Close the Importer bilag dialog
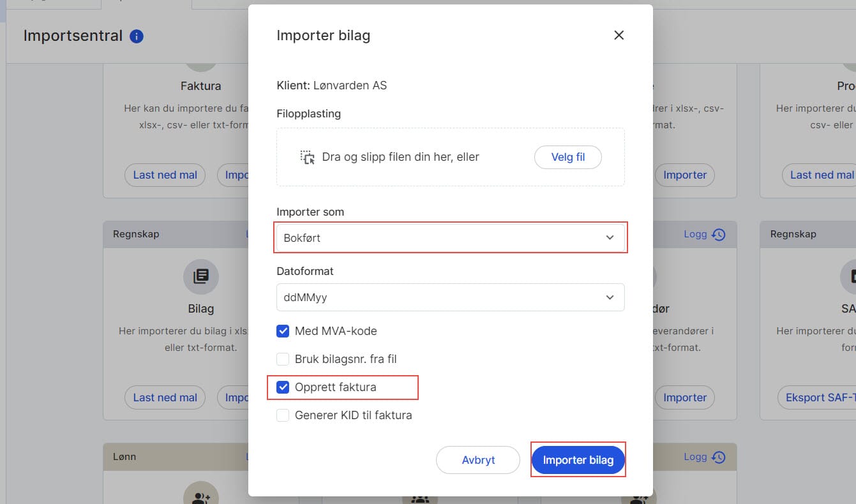 tap(619, 36)
